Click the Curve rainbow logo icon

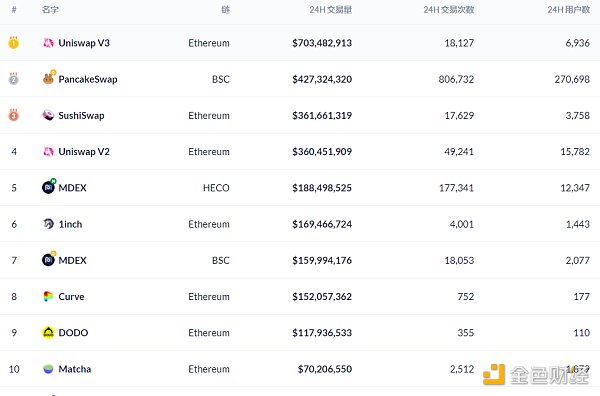coord(48,297)
